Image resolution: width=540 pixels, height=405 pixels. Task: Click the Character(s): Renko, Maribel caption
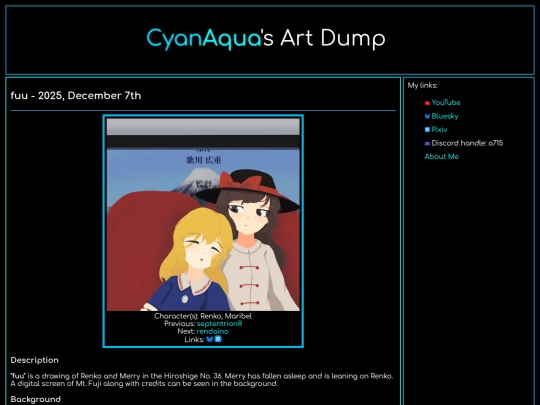click(203, 316)
